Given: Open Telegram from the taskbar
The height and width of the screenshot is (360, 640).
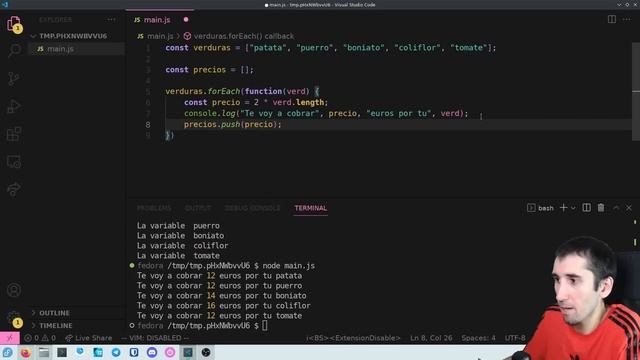Looking at the screenshot, I should (x=116, y=352).
